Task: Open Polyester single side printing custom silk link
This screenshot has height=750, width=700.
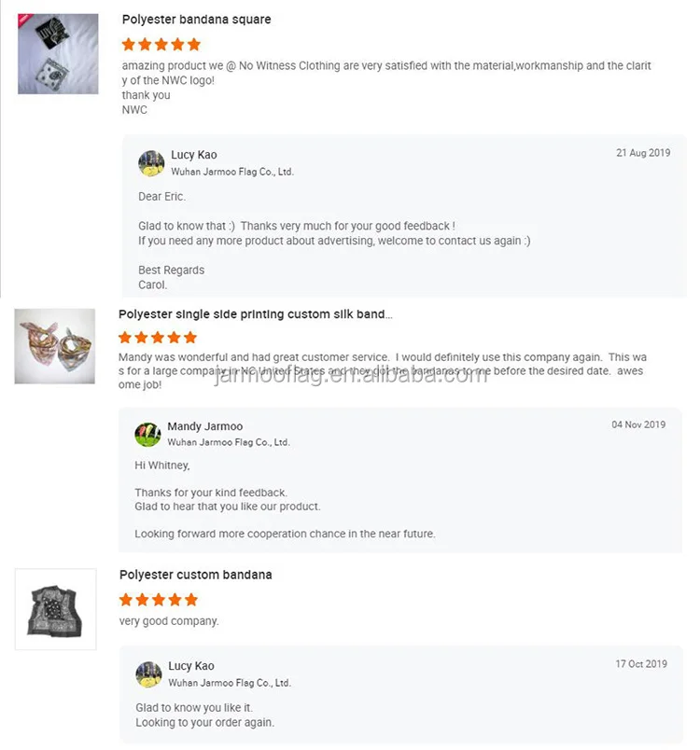Action: 256,314
